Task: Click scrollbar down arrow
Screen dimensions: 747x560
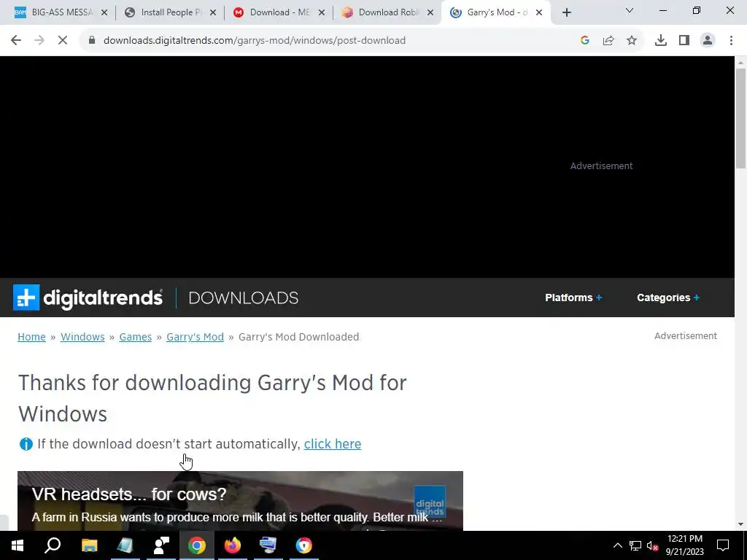Action: click(741, 524)
